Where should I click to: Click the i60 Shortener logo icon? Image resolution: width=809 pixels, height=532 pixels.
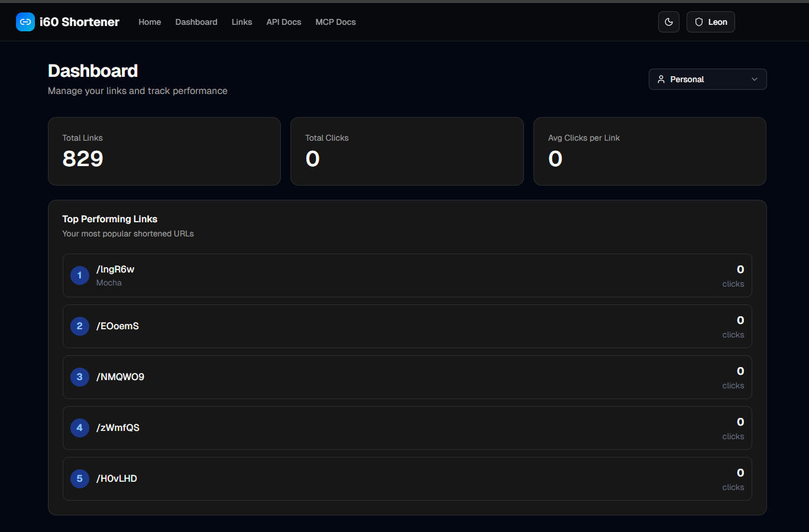pos(25,22)
